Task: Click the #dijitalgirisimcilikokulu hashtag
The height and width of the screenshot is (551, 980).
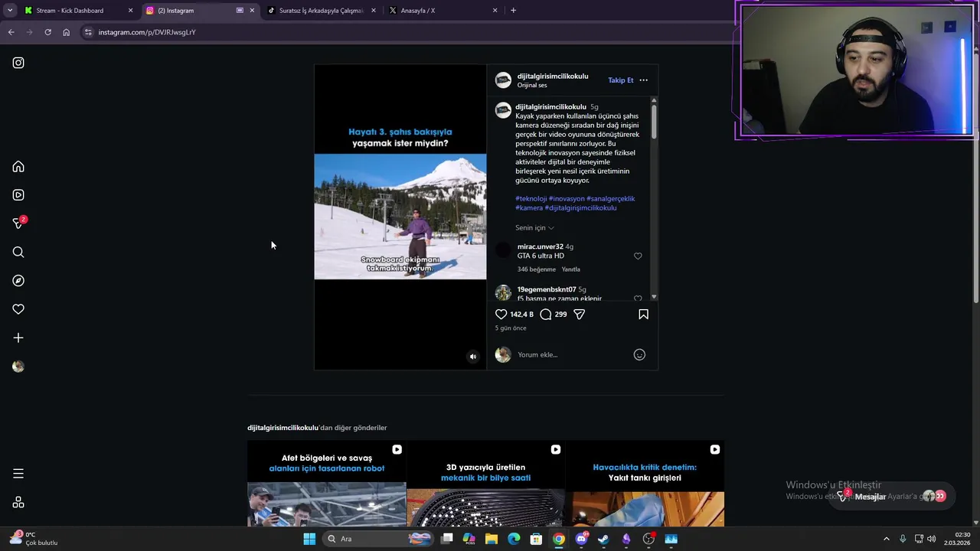Action: [580, 208]
